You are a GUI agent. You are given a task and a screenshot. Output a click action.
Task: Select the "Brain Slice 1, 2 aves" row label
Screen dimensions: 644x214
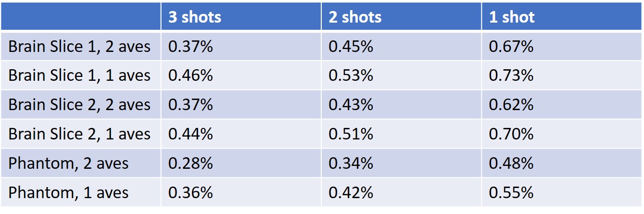(x=79, y=47)
